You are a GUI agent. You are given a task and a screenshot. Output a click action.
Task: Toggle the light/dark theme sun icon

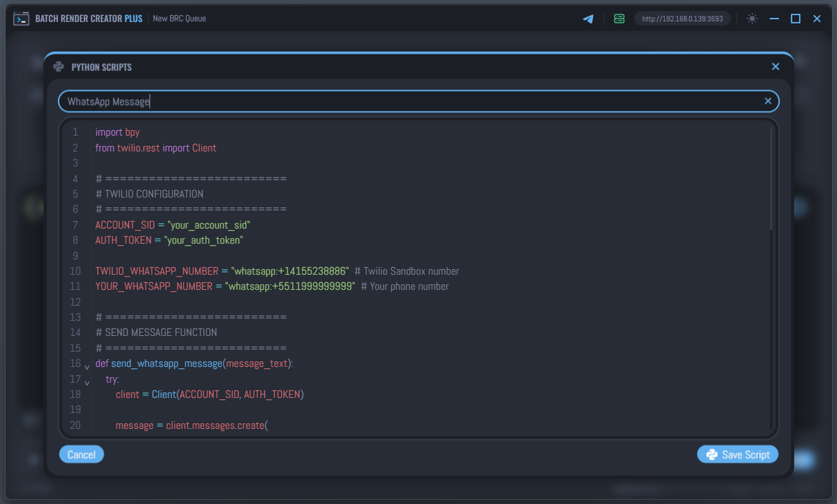(752, 19)
